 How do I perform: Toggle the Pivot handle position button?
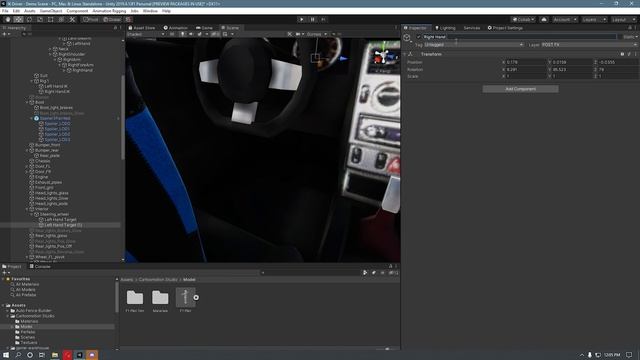click(90, 19)
